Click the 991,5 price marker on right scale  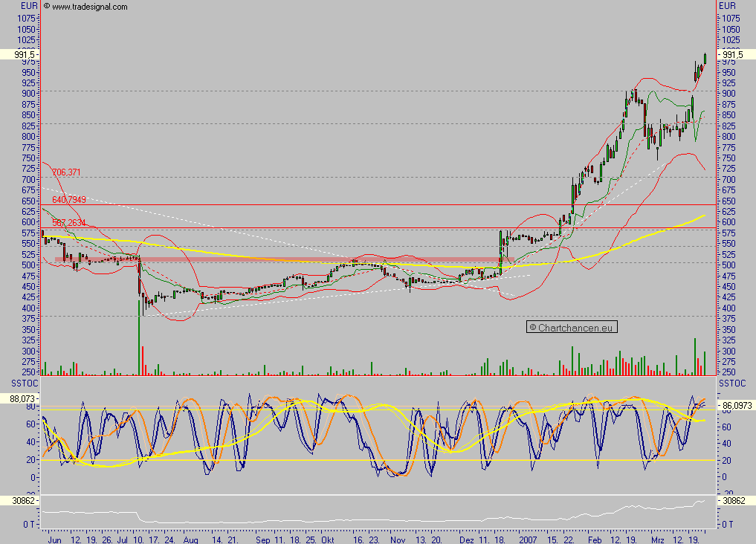[x=731, y=54]
